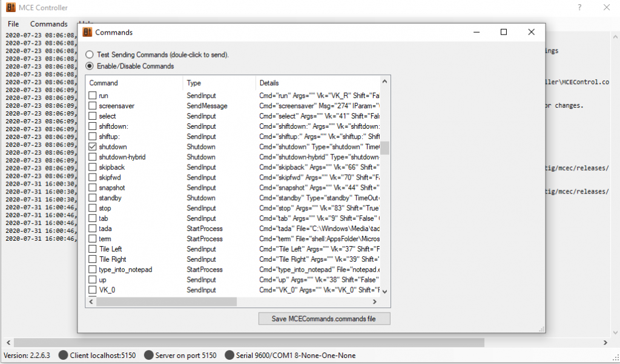The height and width of the screenshot is (364, 620).
Task: Sort list by Type column header
Action: (219, 83)
